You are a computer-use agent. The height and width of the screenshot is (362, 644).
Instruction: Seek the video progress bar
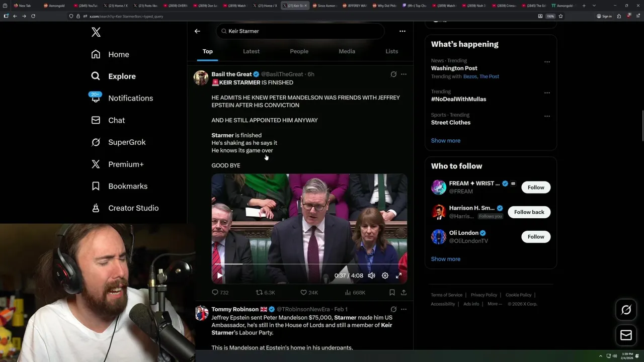click(x=309, y=264)
